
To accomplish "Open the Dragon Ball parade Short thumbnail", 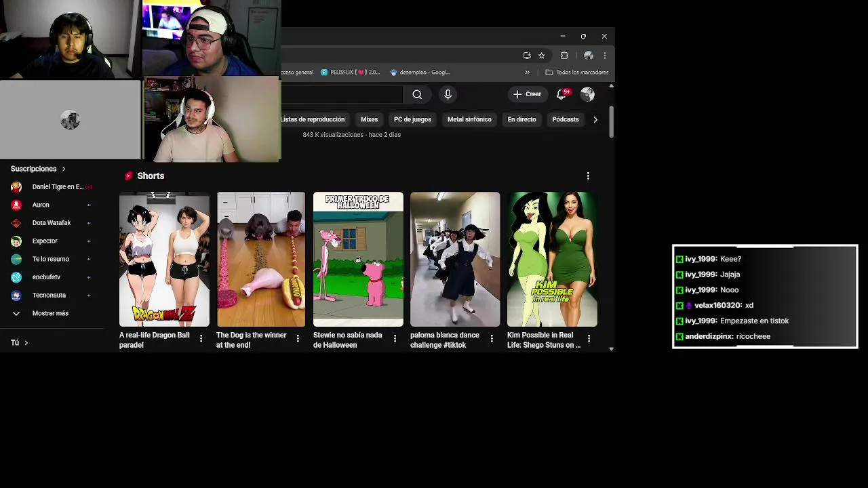I will (x=164, y=260).
